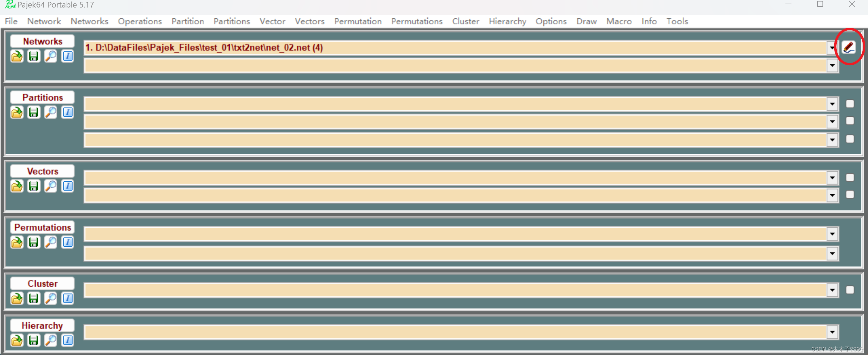Open partition file via Partitions folder icon
Image resolution: width=868 pixels, height=355 pixels.
click(x=17, y=113)
